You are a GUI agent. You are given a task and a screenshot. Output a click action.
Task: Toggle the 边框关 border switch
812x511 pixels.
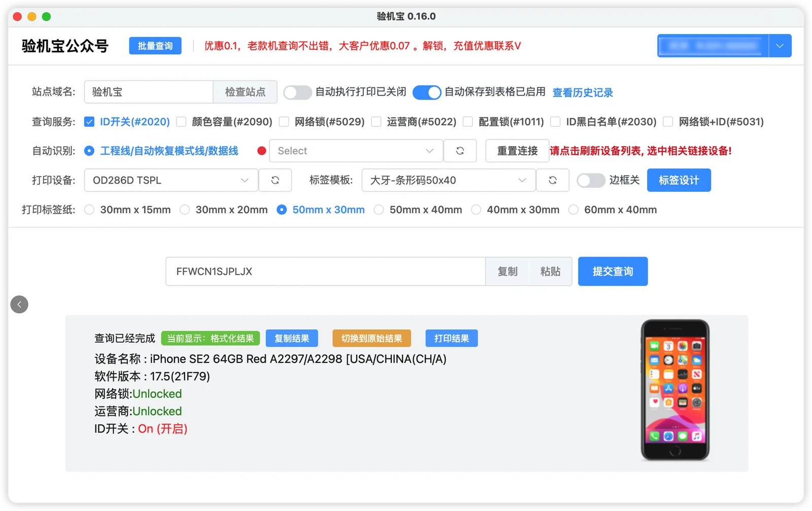591,180
